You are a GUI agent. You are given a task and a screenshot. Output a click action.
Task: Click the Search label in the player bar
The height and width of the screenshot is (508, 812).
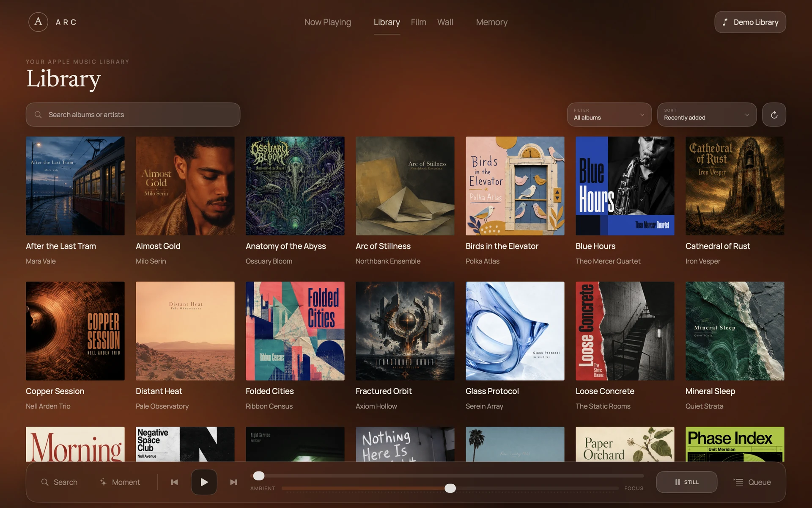pos(65,482)
